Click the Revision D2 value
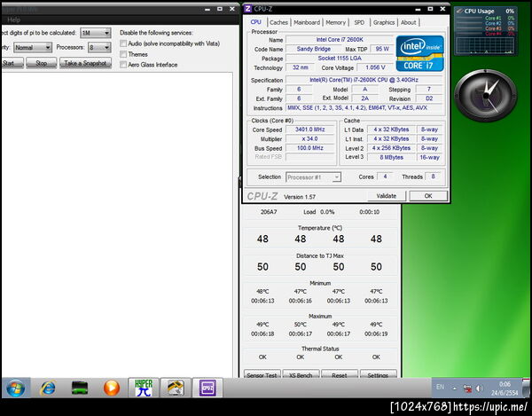 (429, 98)
